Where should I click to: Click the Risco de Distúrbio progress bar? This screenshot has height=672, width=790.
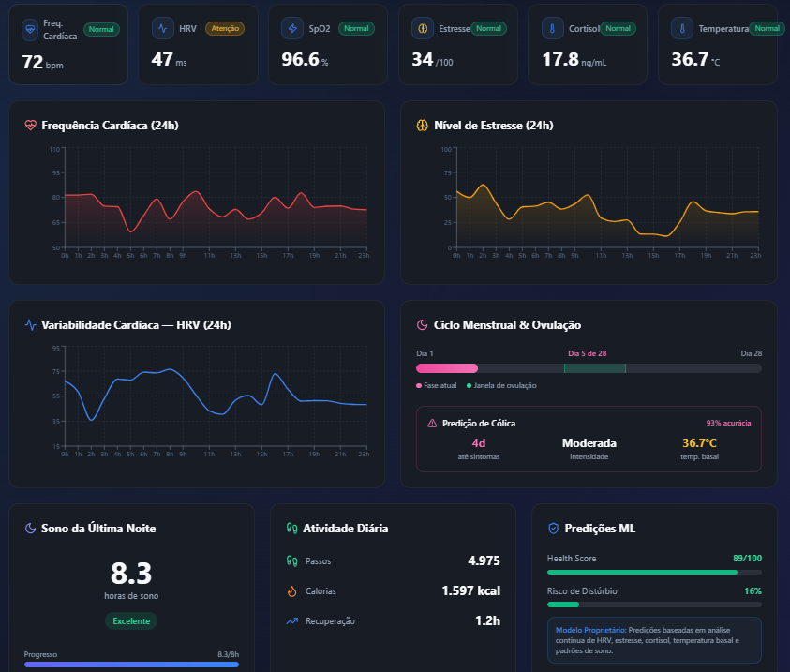tap(654, 605)
